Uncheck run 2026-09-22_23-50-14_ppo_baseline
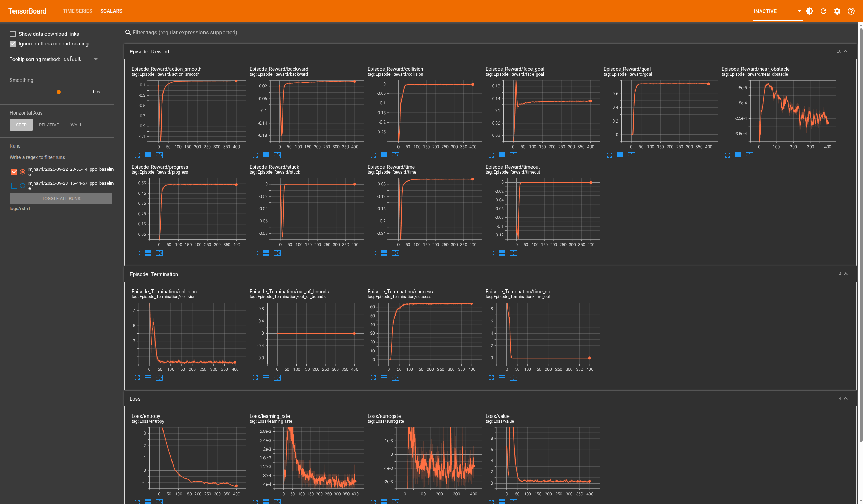This screenshot has width=863, height=504. [14, 171]
